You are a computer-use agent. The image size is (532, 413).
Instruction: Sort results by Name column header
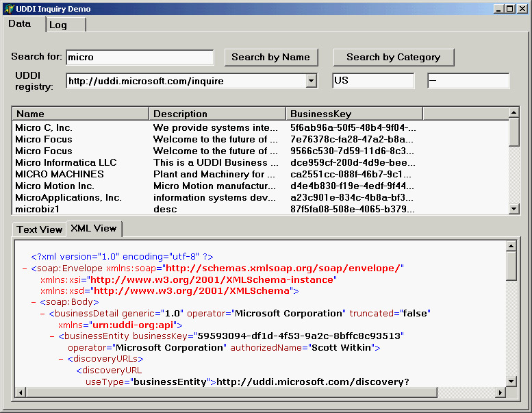tap(80, 114)
